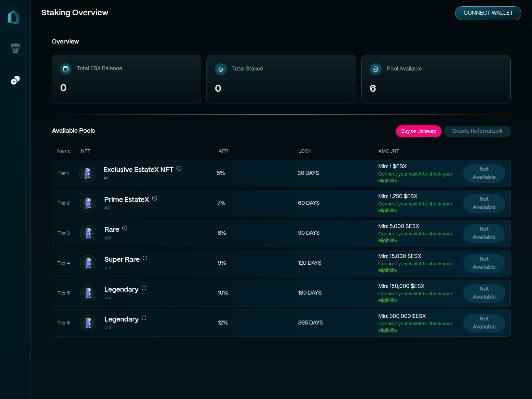Click the LOCK column header
Screen dimensions: 532x399
tap(305, 151)
